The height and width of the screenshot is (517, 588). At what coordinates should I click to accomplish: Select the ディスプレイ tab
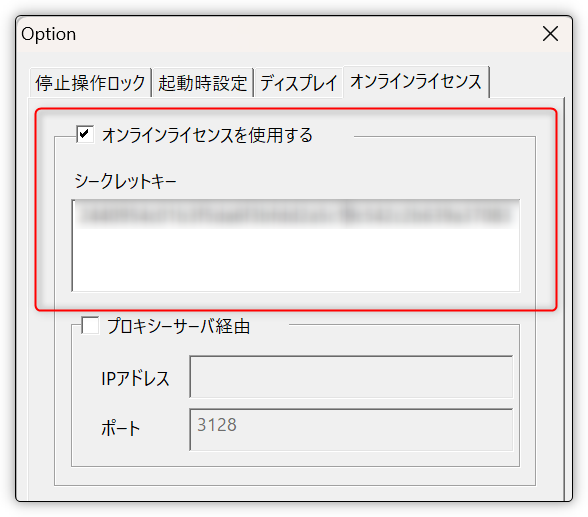point(298,83)
